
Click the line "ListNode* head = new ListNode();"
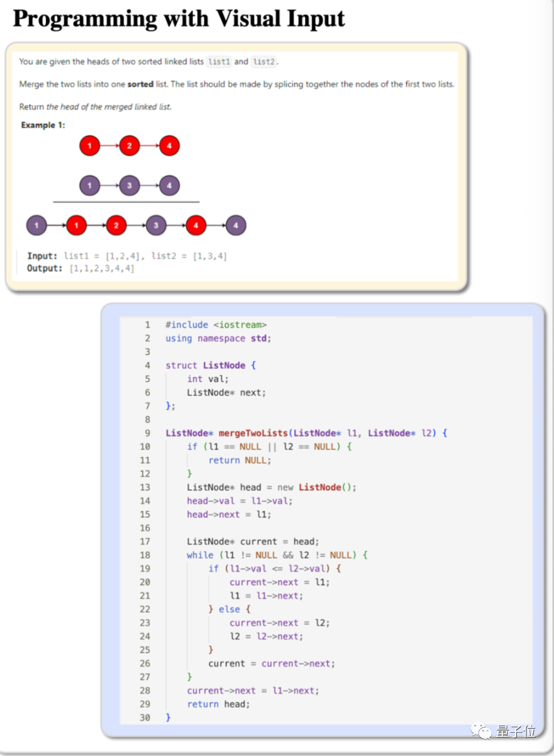272,487
